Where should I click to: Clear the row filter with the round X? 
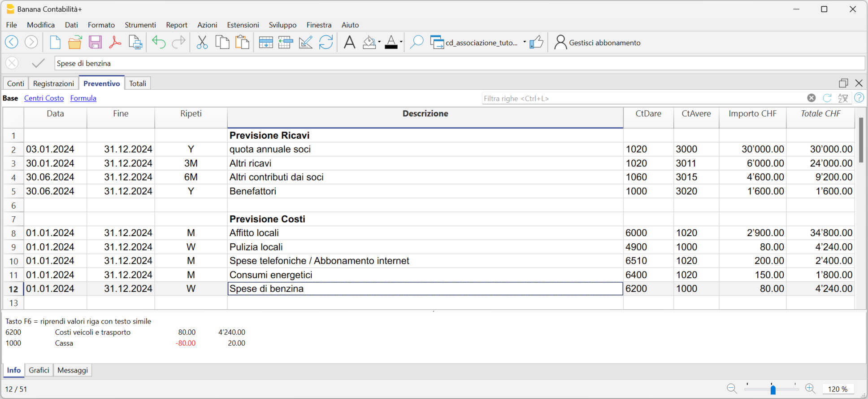[812, 98]
